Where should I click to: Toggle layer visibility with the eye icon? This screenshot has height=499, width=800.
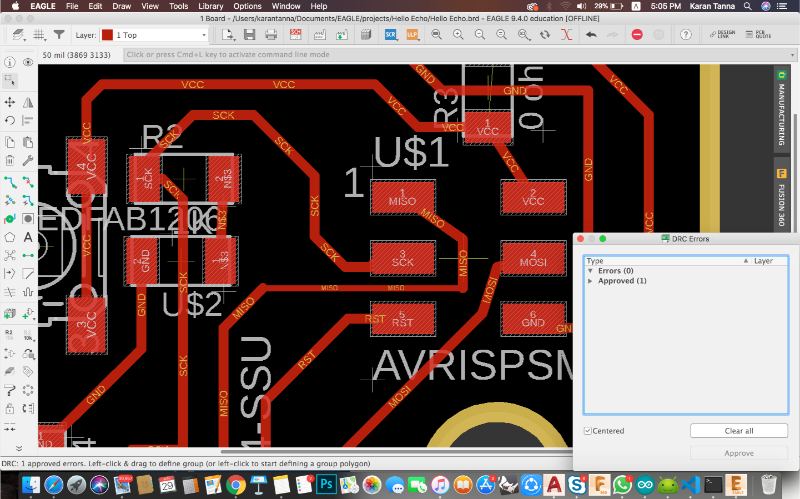click(28, 62)
